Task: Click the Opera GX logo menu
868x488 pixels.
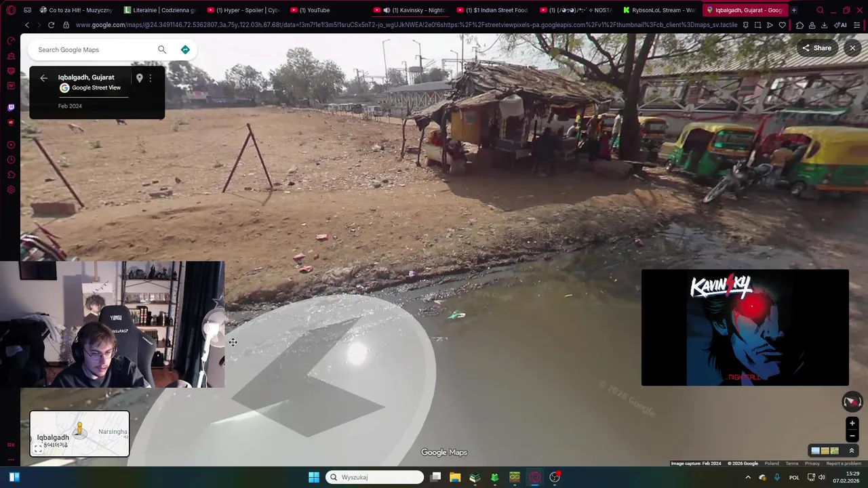Action: click(11, 10)
